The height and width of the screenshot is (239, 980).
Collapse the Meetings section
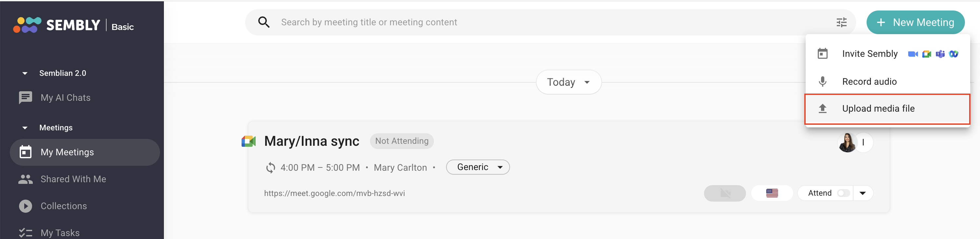[x=25, y=128]
